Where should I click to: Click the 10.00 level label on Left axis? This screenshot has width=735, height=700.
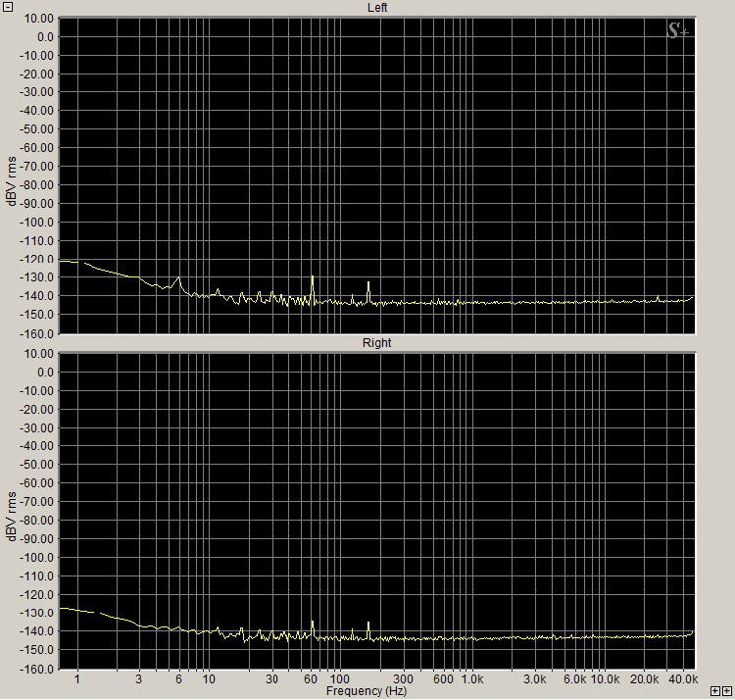(x=37, y=19)
